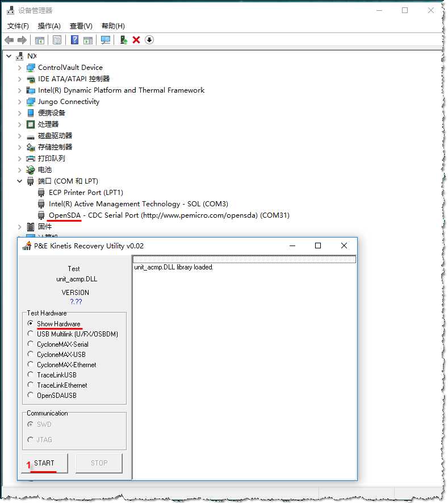Open the 操作(A) menu
The image size is (448, 503).
tap(49, 26)
